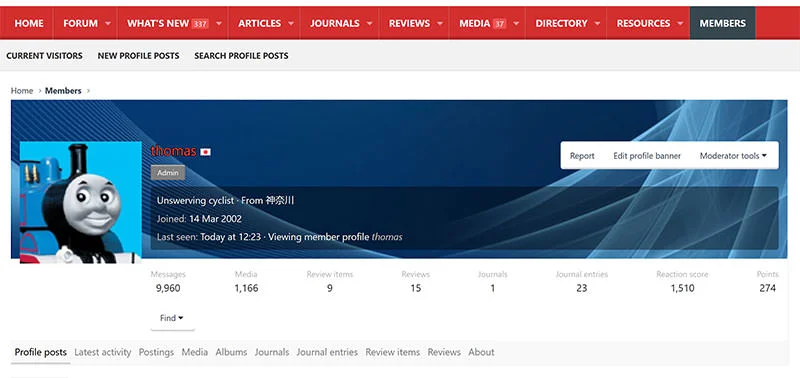This screenshot has height=378, width=800.
Task: Click the italic thomas profile link
Action: (x=387, y=237)
